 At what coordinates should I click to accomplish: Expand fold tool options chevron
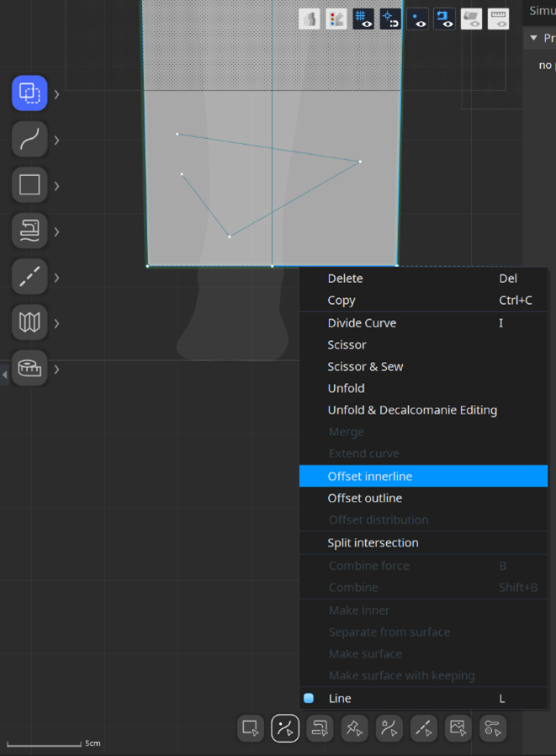coord(57,323)
